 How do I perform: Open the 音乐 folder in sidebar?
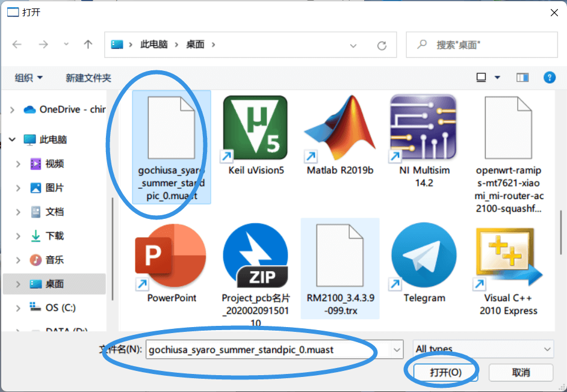click(46, 260)
